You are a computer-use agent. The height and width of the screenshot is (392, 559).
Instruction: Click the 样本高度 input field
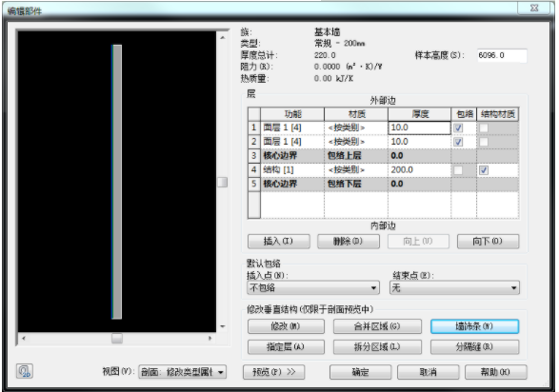tap(502, 55)
